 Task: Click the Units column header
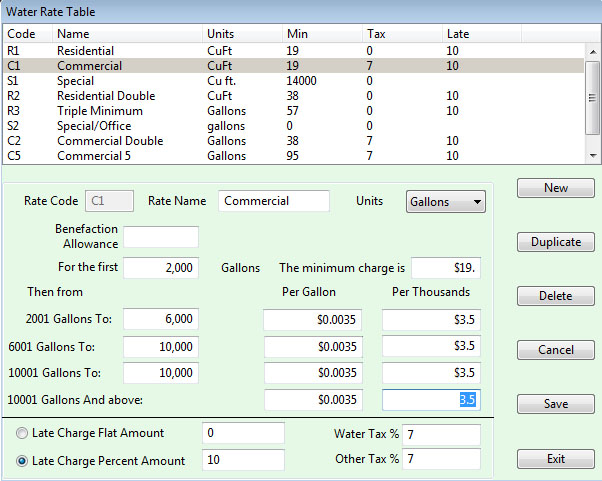pyautogui.click(x=242, y=34)
